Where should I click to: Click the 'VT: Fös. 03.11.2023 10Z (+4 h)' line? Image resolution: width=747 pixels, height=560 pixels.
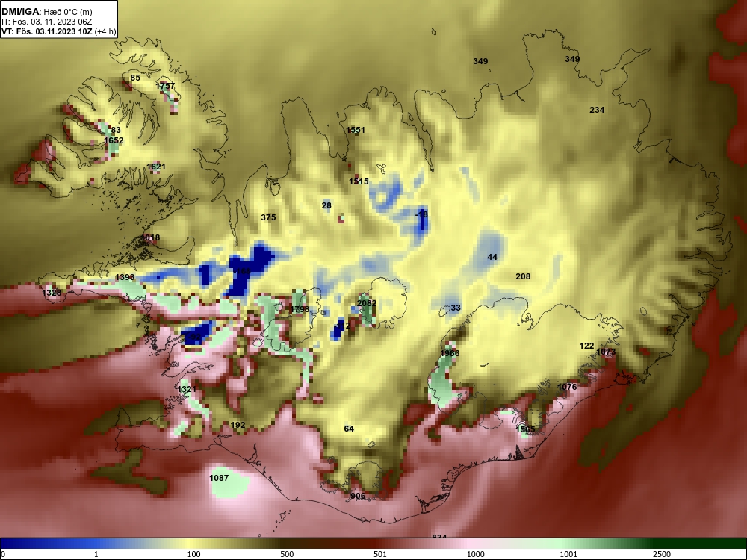pyautogui.click(x=58, y=31)
